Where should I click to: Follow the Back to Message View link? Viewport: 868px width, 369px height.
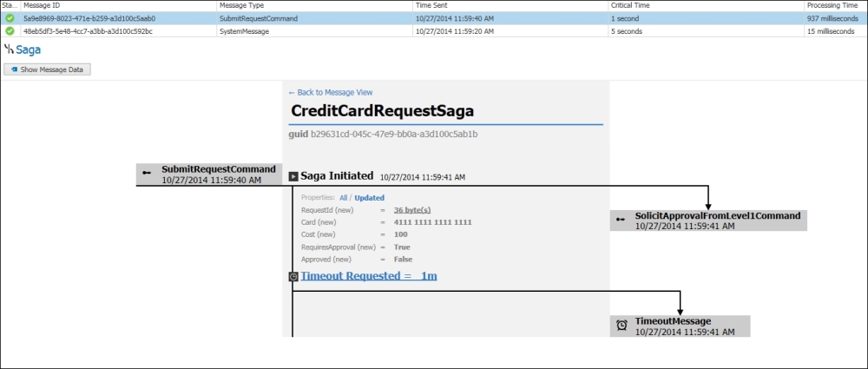coord(331,93)
